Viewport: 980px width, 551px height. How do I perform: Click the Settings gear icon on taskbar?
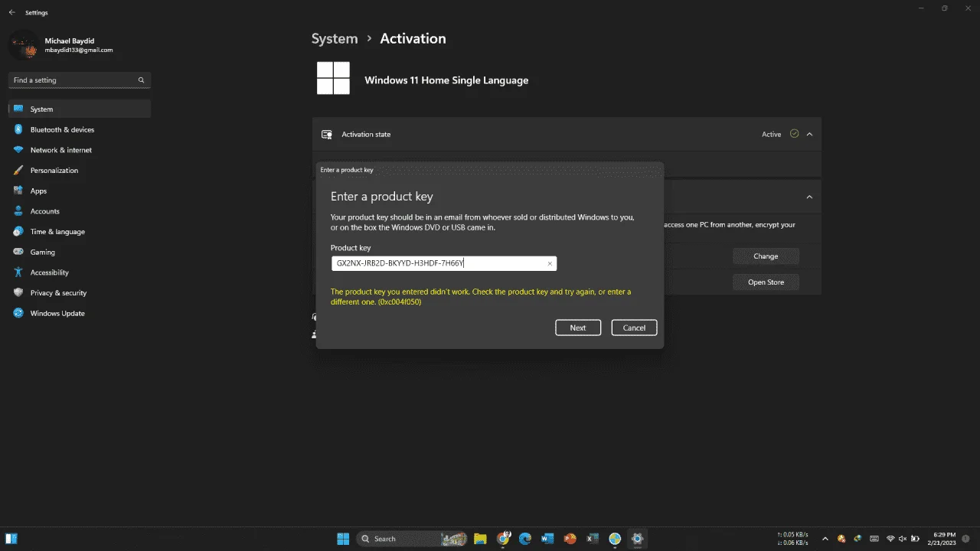[x=637, y=539]
